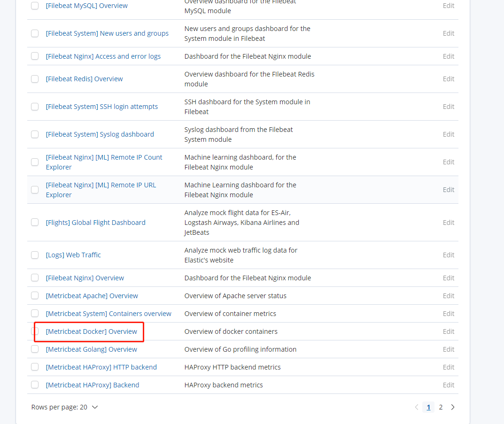Click description 'Overview of Apache server status'
The height and width of the screenshot is (424, 504).
235,296
